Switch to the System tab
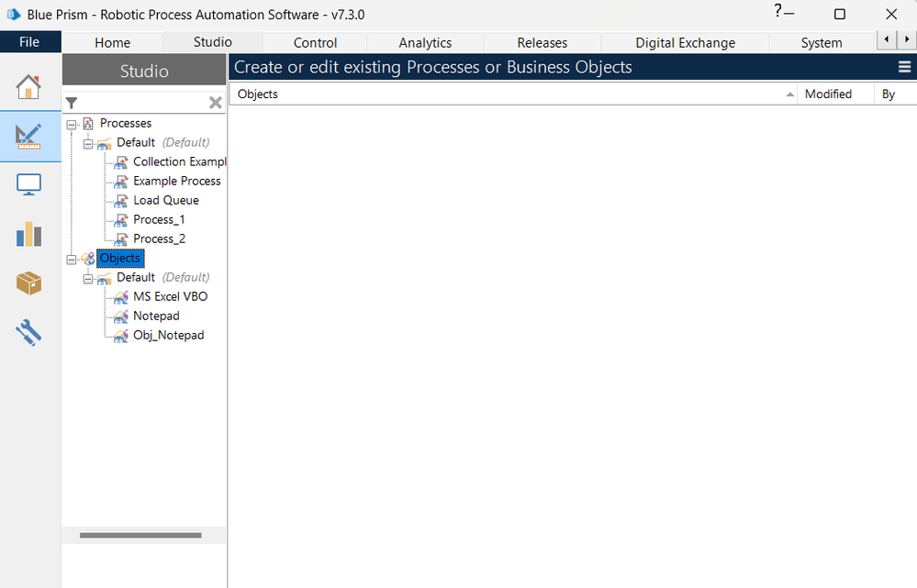 click(822, 43)
